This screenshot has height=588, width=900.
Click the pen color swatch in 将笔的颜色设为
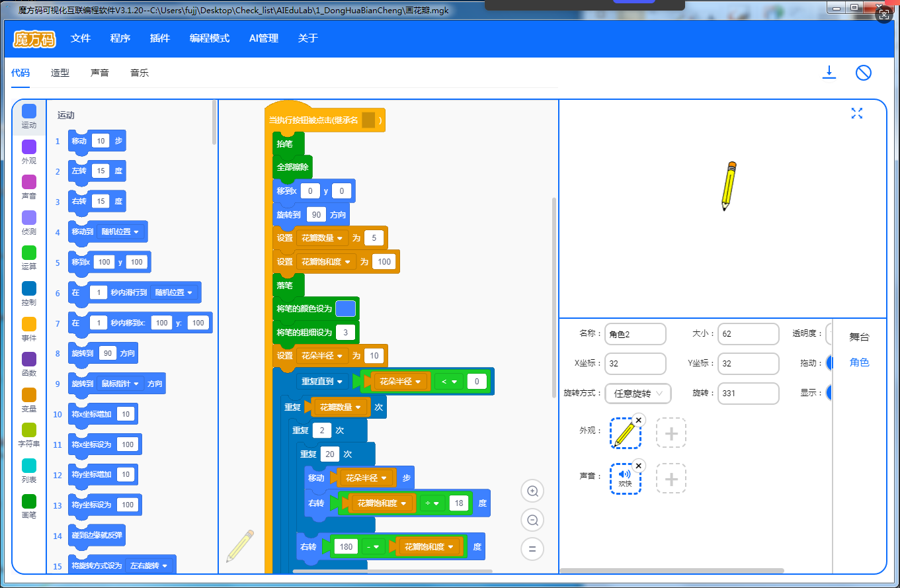tap(346, 309)
